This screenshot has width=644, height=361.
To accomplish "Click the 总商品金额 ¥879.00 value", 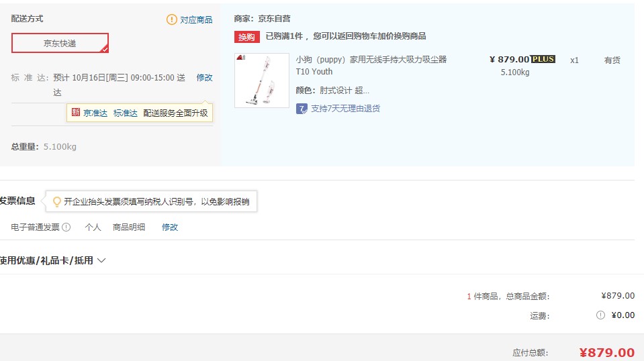I will (618, 295).
